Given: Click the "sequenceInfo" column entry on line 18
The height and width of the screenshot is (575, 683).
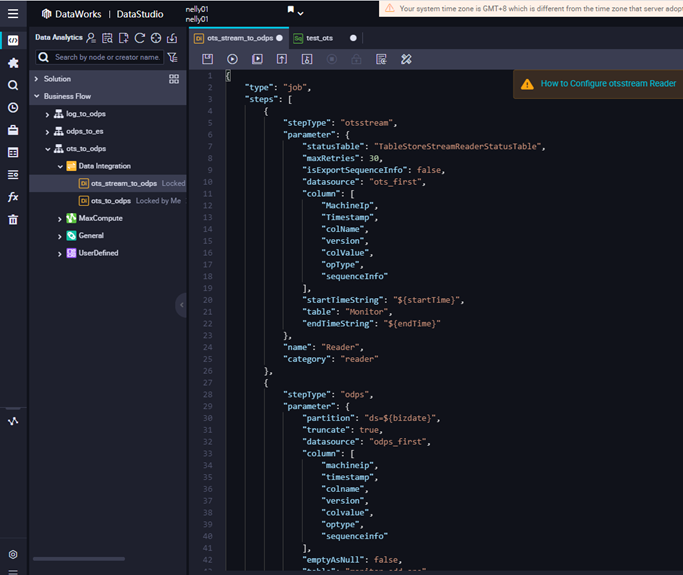Looking at the screenshot, I should pos(355,276).
